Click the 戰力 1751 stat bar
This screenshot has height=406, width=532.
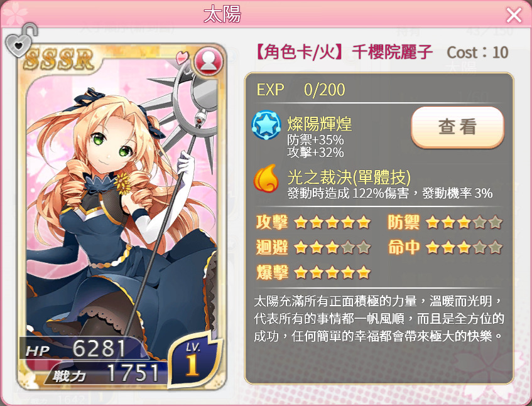point(106,373)
